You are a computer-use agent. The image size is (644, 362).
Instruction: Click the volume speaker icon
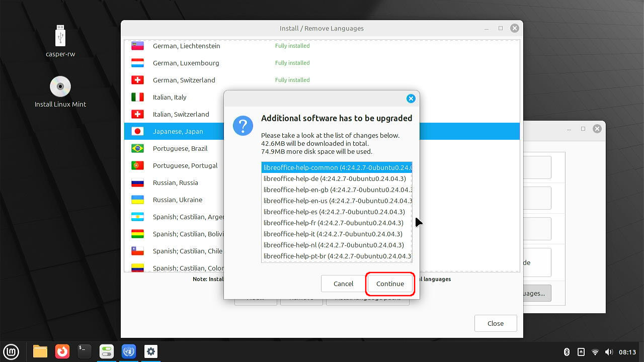[609, 352]
